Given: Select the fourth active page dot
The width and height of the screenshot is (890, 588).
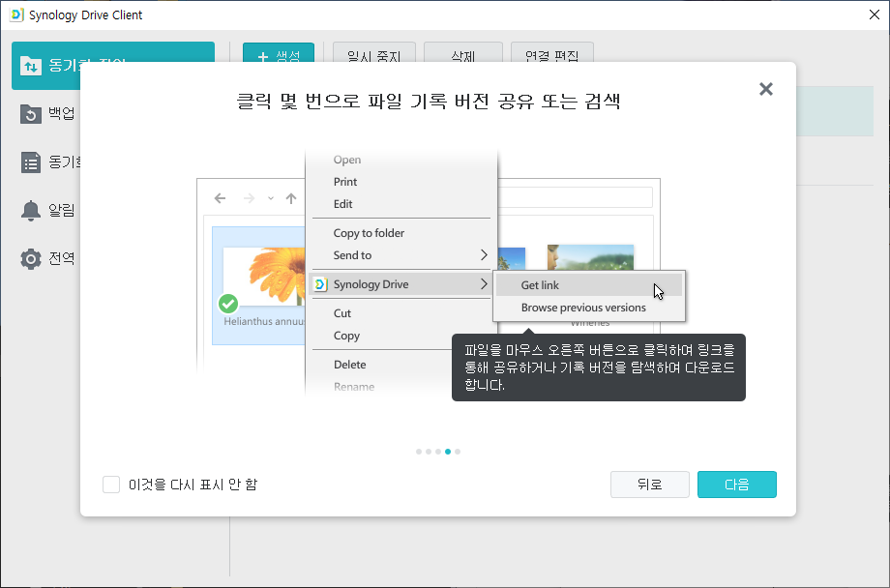Looking at the screenshot, I should (448, 452).
